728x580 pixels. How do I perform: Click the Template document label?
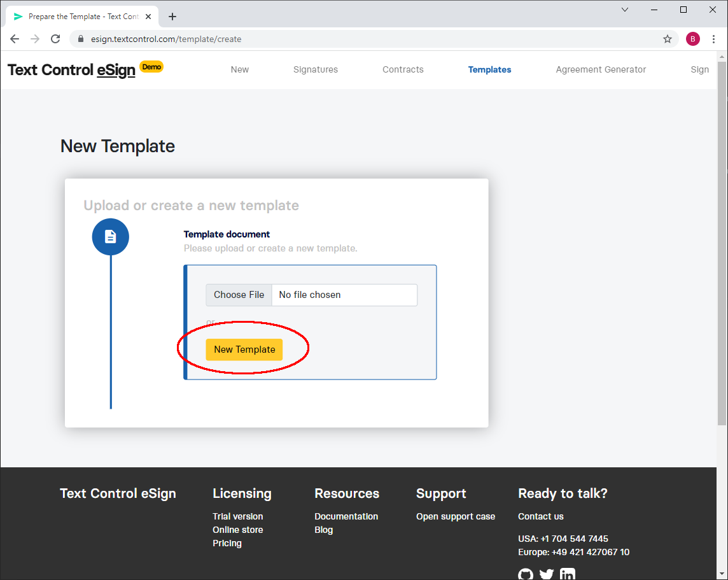pyautogui.click(x=227, y=234)
